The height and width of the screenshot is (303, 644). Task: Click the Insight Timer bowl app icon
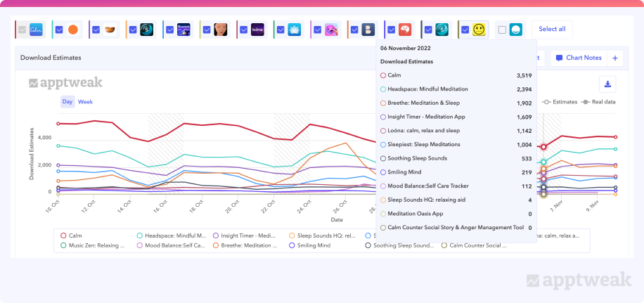coord(110,30)
